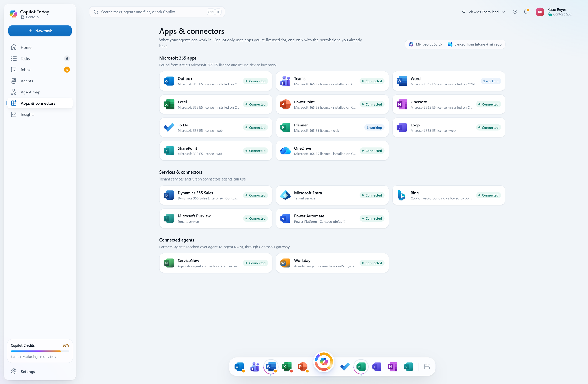This screenshot has width=588, height=384.
Task: Open the ServiceNow connected agent card
Action: pyautogui.click(x=216, y=263)
